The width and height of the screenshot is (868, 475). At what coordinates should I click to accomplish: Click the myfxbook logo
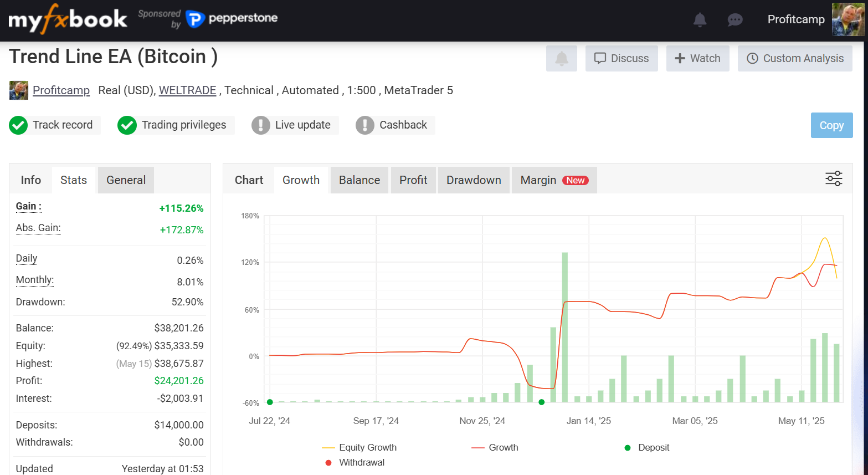click(68, 19)
